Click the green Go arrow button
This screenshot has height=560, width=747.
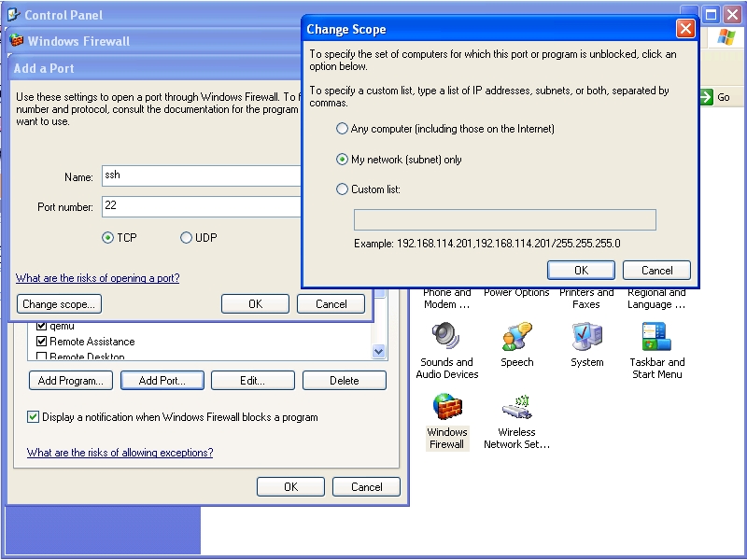(714, 97)
